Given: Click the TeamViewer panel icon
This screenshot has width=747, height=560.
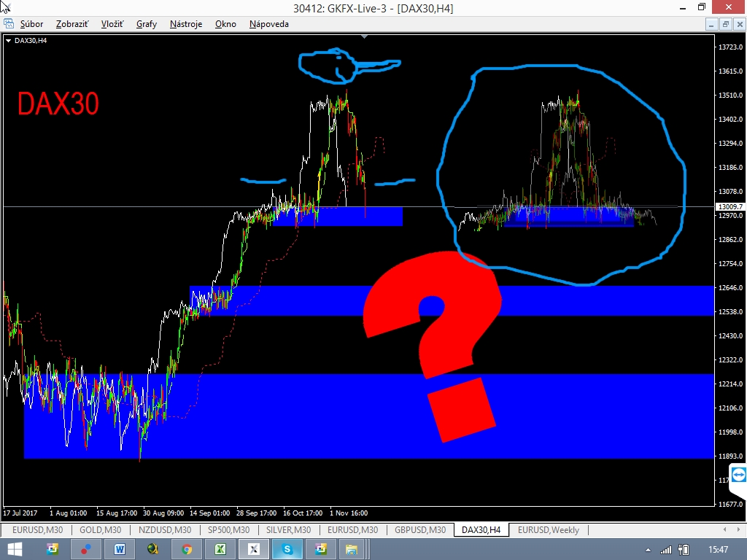Looking at the screenshot, I should coord(739,475).
